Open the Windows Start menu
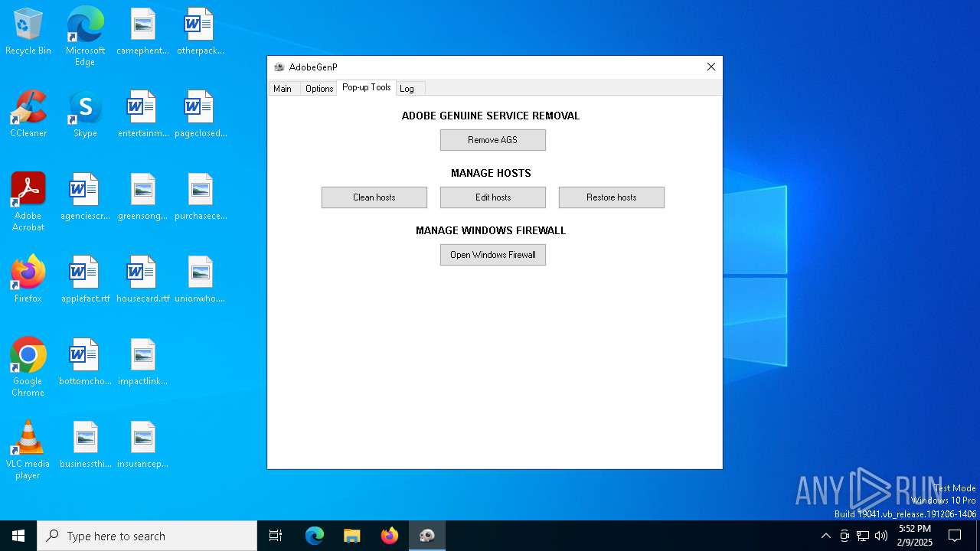Image resolution: width=980 pixels, height=551 pixels. 18,536
